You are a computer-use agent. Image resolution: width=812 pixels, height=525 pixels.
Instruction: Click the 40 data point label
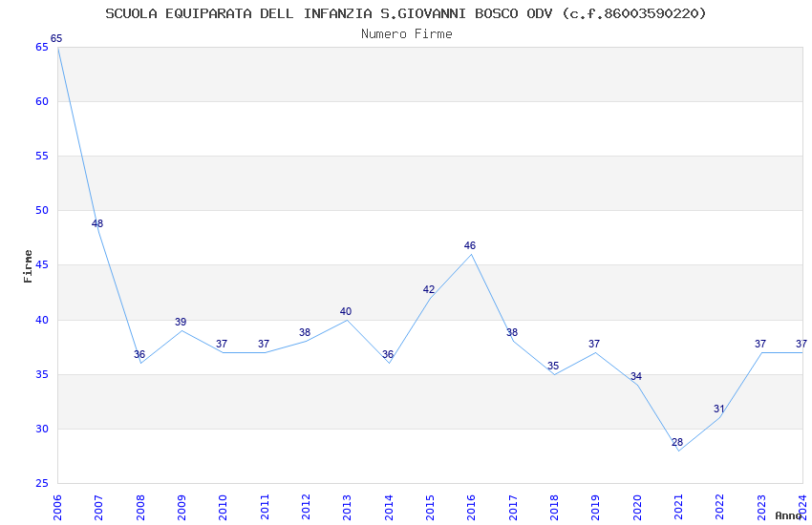346,312
